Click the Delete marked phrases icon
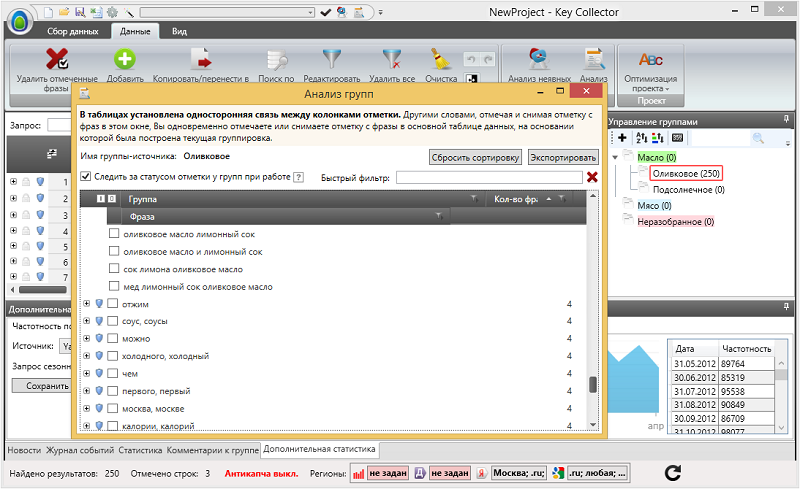The height and width of the screenshot is (489, 800). tap(56, 60)
